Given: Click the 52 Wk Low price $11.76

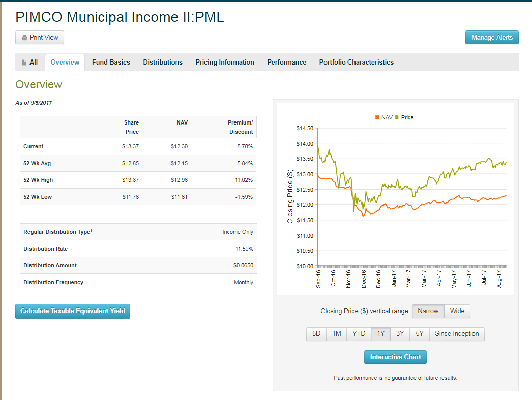Looking at the screenshot, I should (x=131, y=197).
